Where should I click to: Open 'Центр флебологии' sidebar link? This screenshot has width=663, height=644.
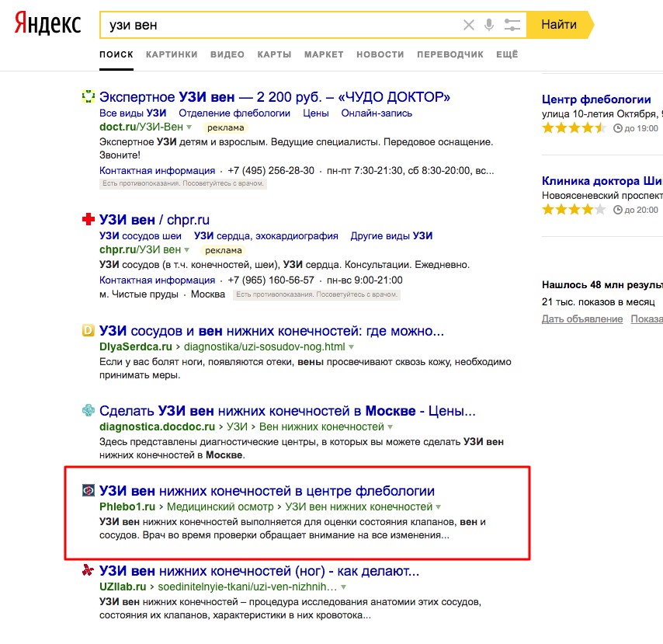point(596,99)
